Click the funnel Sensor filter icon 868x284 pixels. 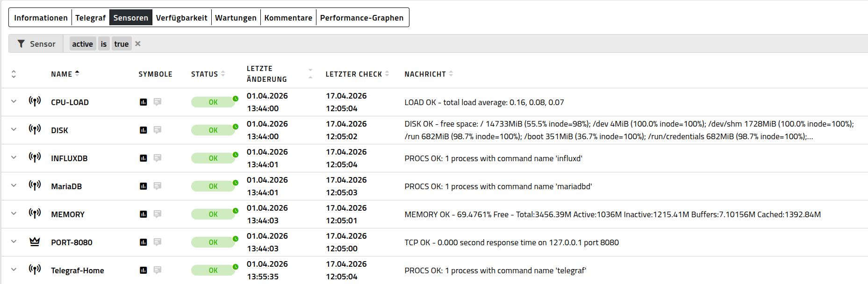tap(21, 43)
